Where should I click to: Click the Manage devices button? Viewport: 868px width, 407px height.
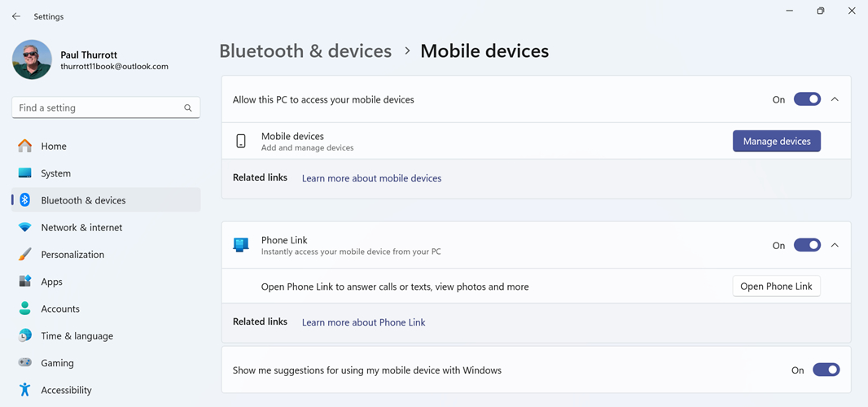776,142
